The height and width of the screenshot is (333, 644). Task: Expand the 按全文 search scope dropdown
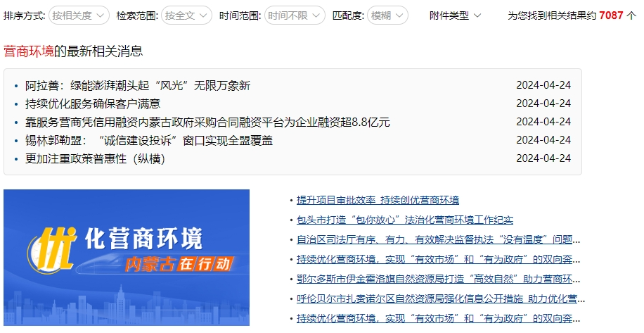pyautogui.click(x=186, y=15)
